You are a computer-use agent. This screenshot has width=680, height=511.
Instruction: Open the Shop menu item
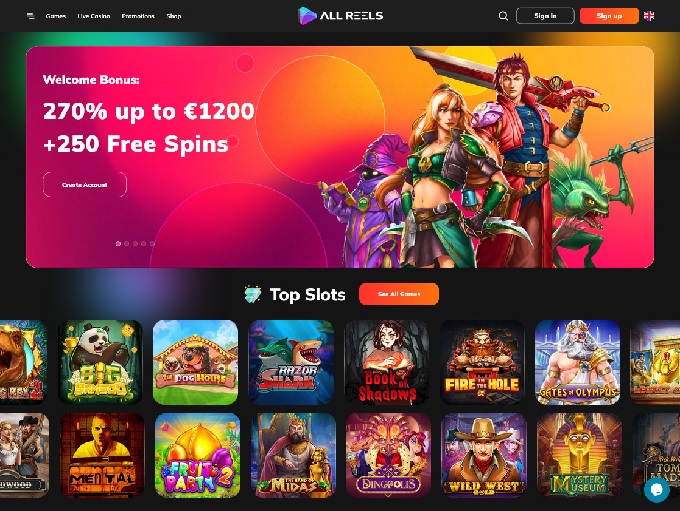click(x=174, y=16)
